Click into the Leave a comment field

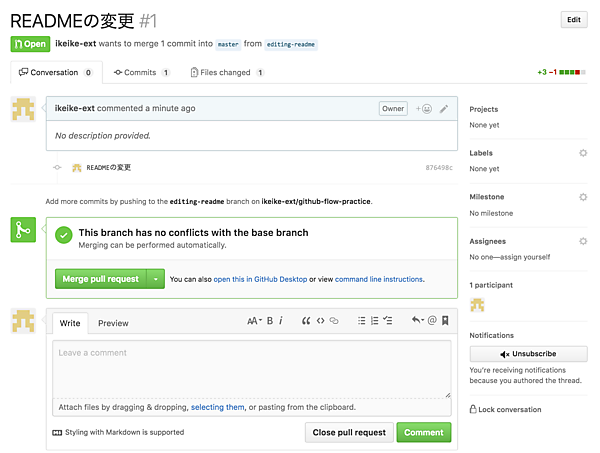point(252,368)
